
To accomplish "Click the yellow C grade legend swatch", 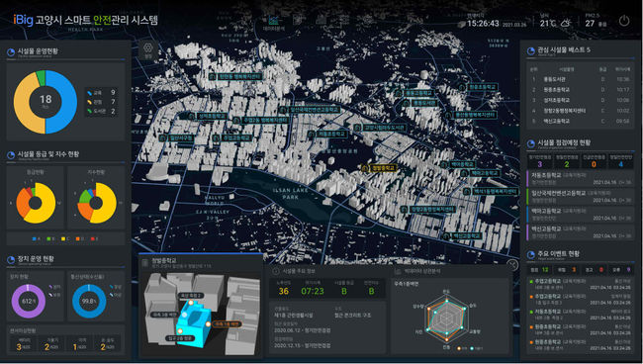I will point(63,238).
